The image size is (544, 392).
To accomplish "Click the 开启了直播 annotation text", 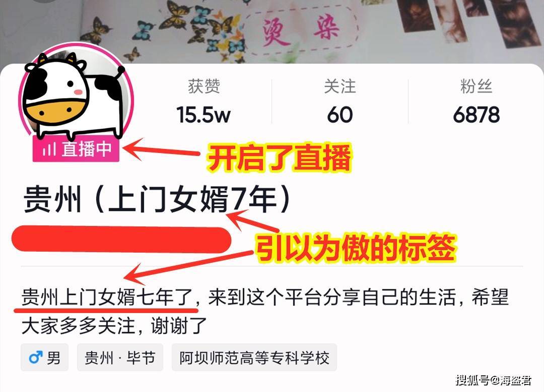I will 279,158.
